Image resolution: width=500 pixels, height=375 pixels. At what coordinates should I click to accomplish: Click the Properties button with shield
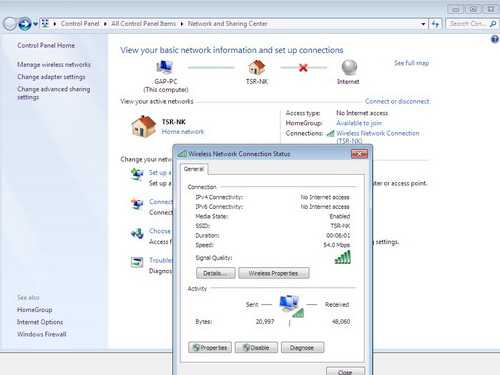210,348
